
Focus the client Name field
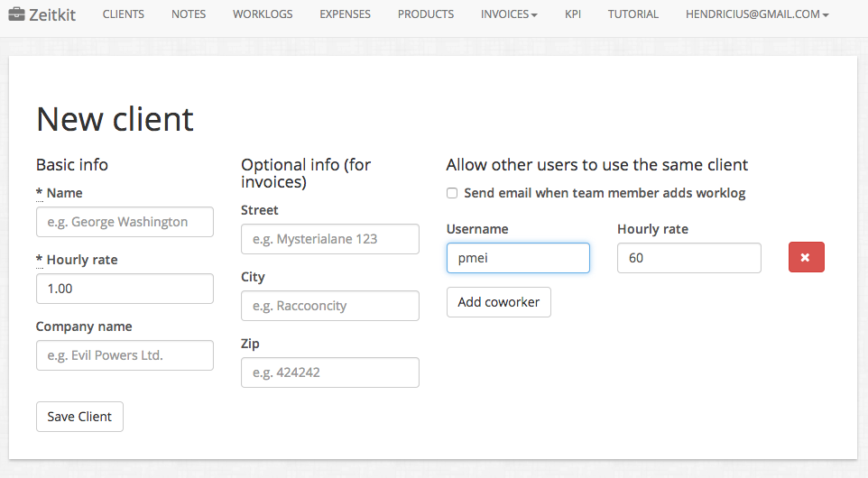pyautogui.click(x=125, y=222)
